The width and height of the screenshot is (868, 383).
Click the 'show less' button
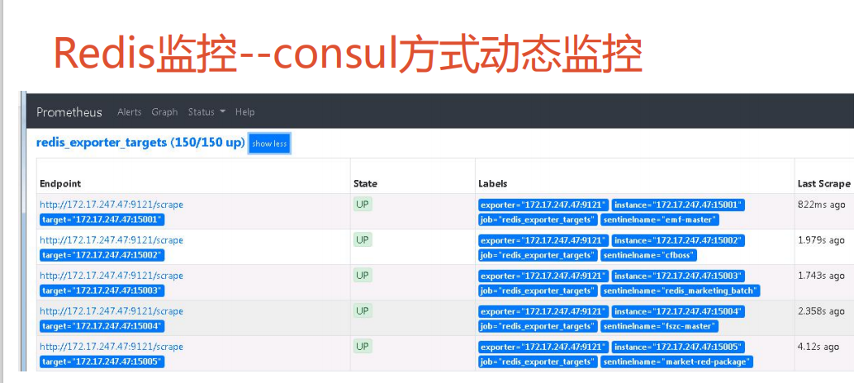point(269,144)
